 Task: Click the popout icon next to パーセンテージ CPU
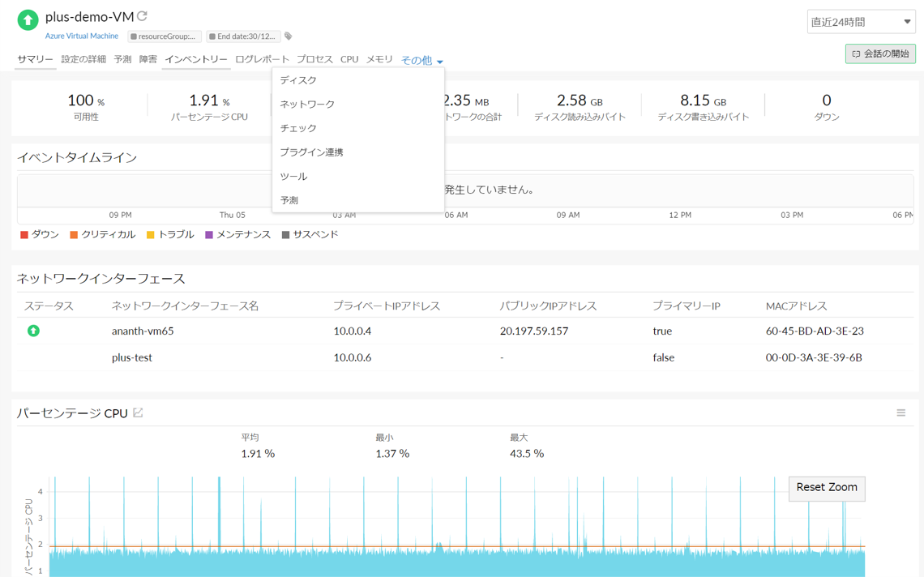coord(137,412)
